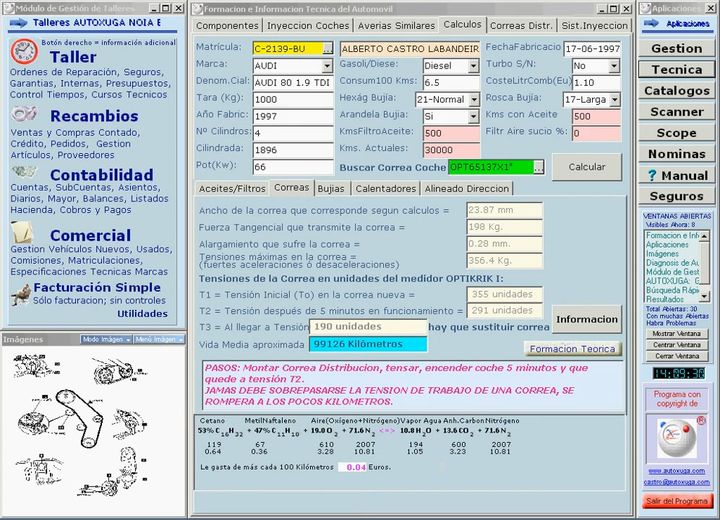Click the yellow Matrícula field C-2139-BU
The image size is (720, 520).
287,49
